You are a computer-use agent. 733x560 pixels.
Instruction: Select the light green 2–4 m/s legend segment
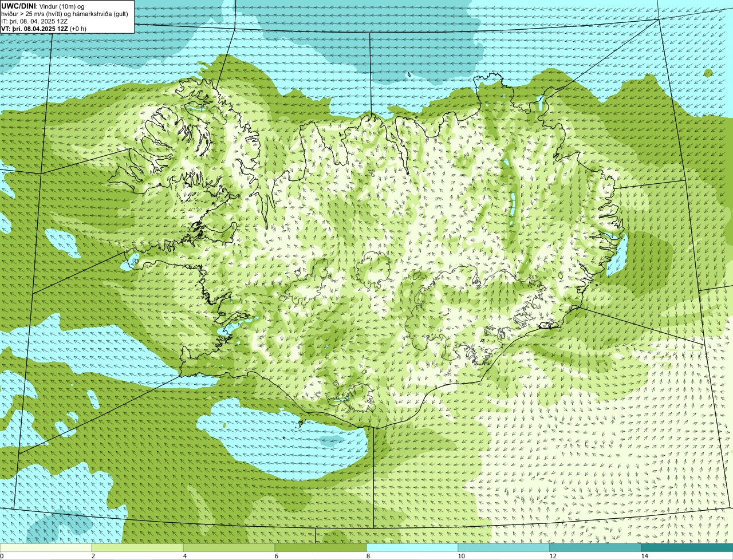pyautogui.click(x=137, y=547)
